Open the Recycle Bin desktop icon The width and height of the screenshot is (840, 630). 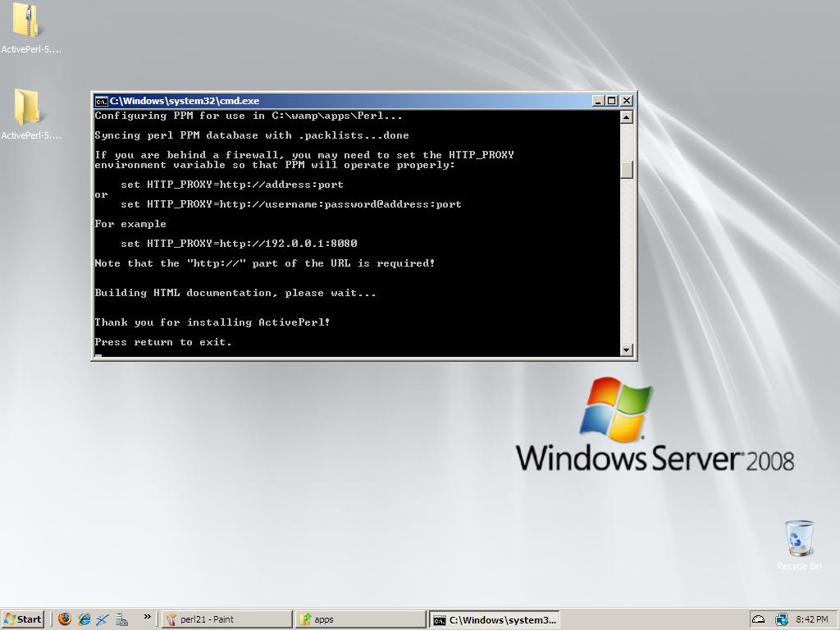[x=799, y=539]
